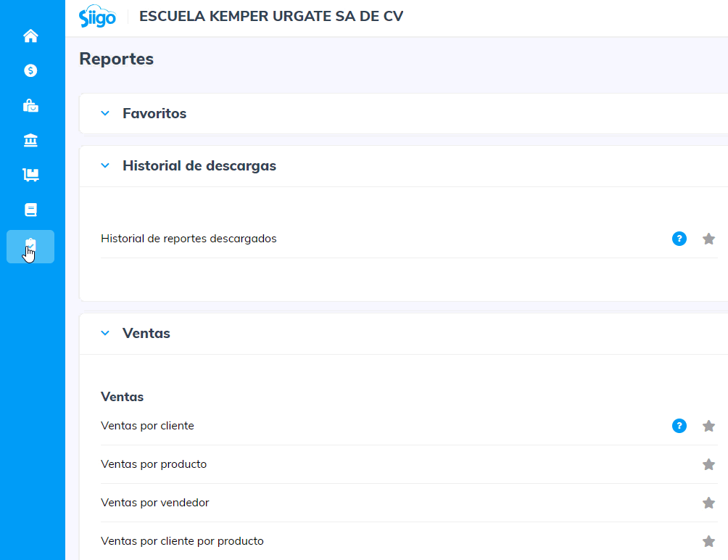Select the reports clipboard icon

click(x=30, y=247)
